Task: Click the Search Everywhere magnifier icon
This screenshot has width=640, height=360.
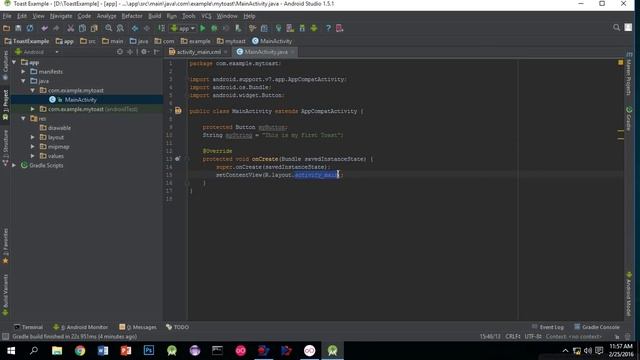Action: 616,27
